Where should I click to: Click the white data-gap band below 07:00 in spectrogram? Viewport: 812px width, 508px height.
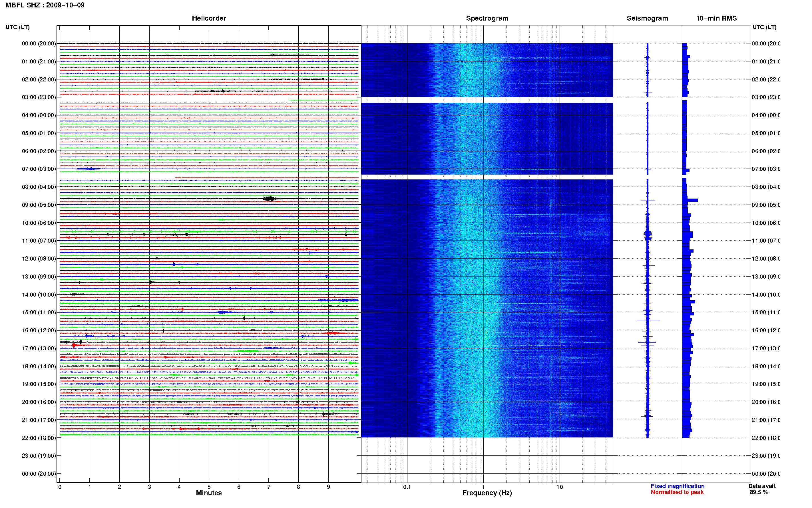(x=487, y=177)
